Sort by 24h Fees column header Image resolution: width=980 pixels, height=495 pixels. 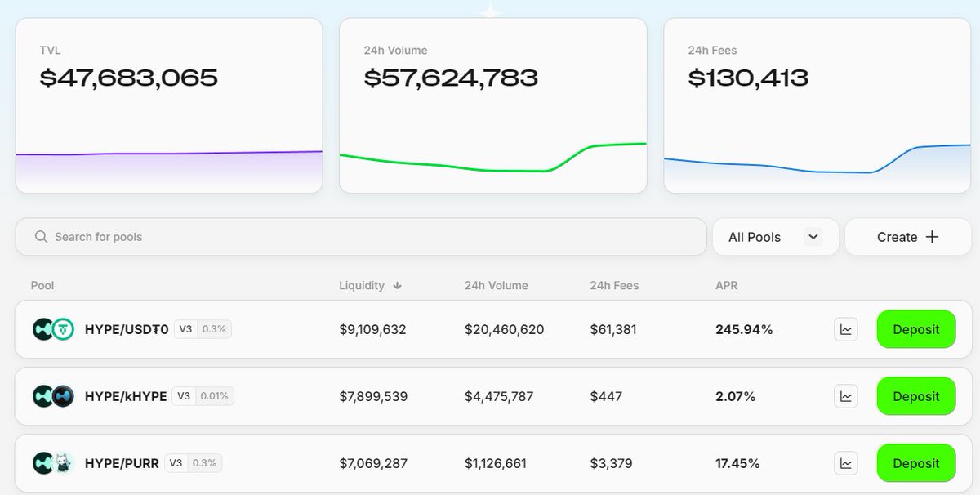click(x=614, y=286)
